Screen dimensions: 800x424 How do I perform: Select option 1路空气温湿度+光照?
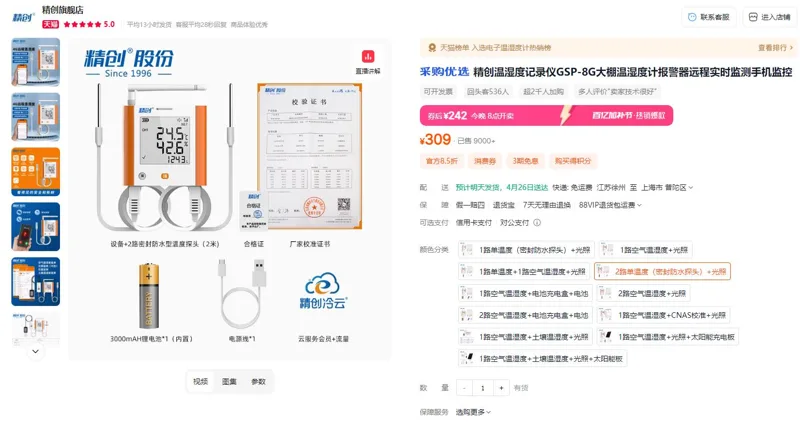(x=645, y=250)
